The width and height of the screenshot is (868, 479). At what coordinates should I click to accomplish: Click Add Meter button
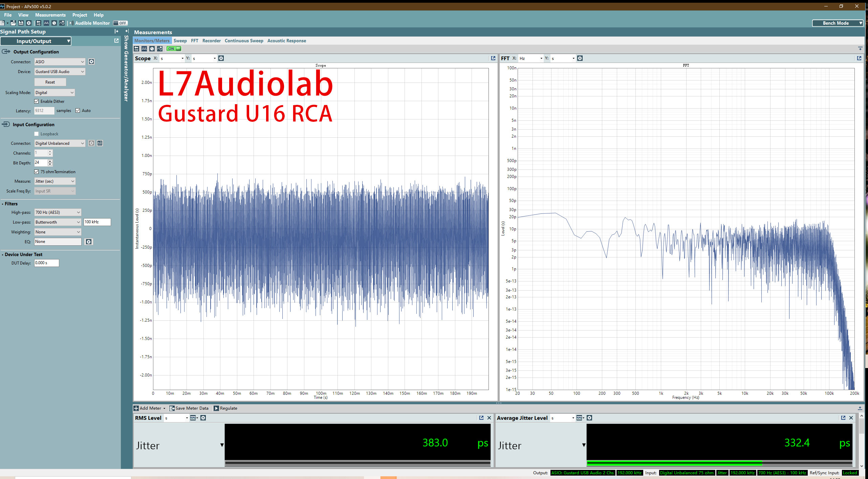point(149,408)
